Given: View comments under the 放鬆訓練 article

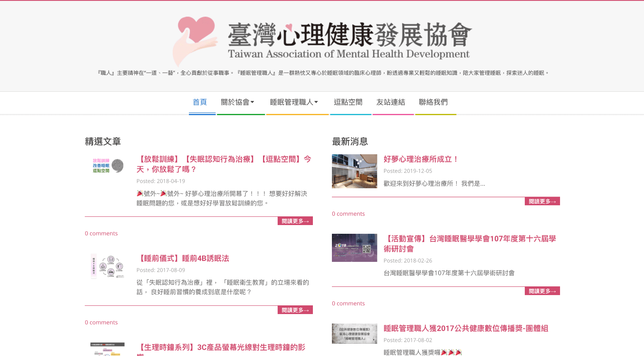Looking at the screenshot, I should click(101, 233).
